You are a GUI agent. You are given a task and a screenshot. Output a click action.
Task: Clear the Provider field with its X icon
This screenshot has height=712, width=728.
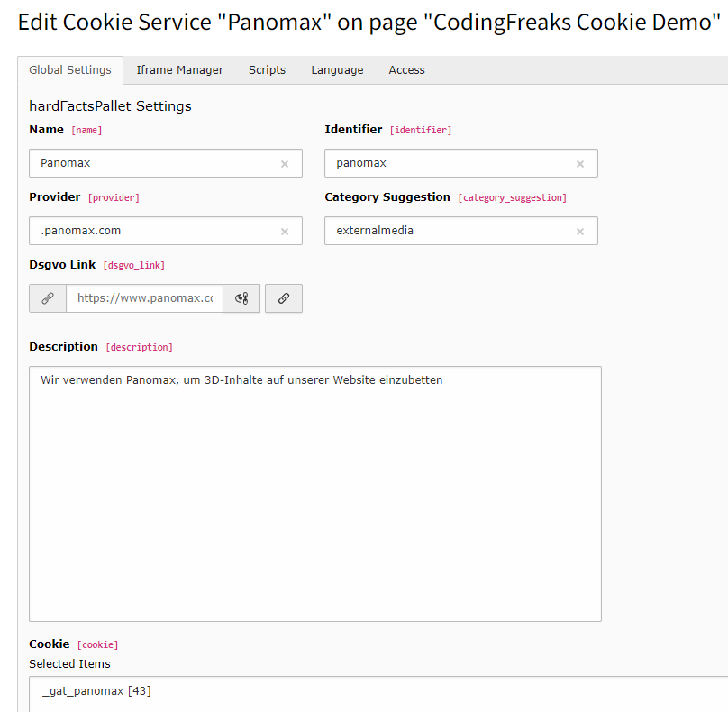285,232
